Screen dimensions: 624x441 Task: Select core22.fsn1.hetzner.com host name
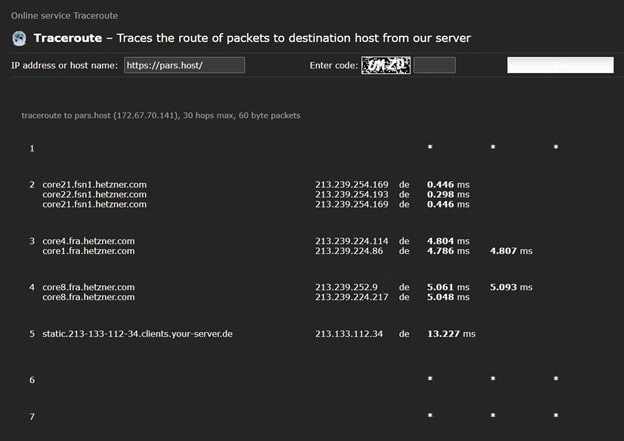click(x=94, y=194)
